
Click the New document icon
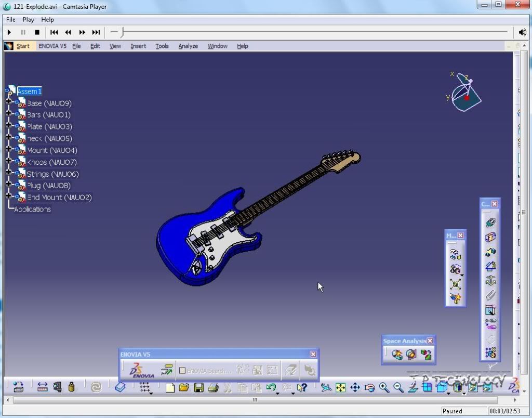[170, 387]
